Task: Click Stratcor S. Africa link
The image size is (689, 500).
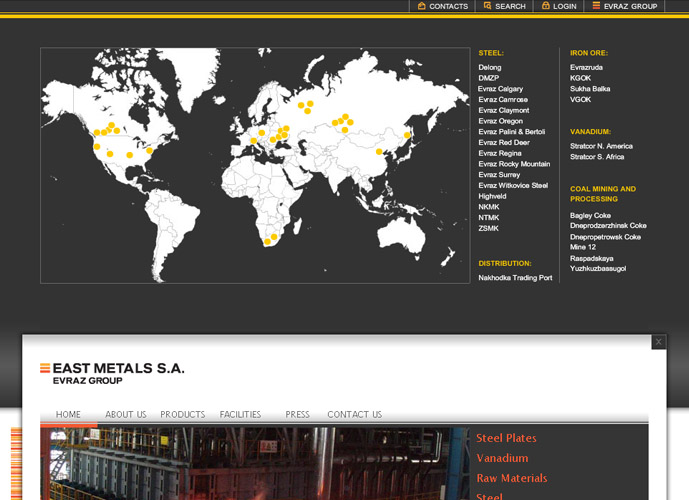Action: (597, 157)
